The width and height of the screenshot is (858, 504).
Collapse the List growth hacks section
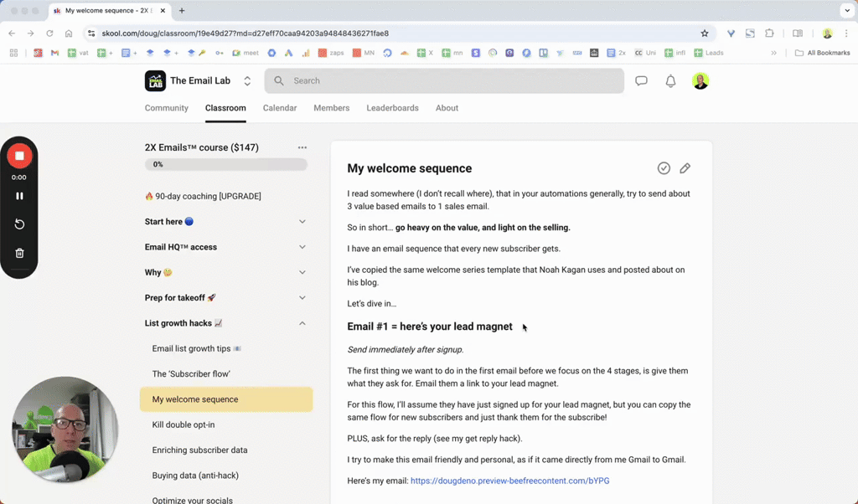(302, 323)
